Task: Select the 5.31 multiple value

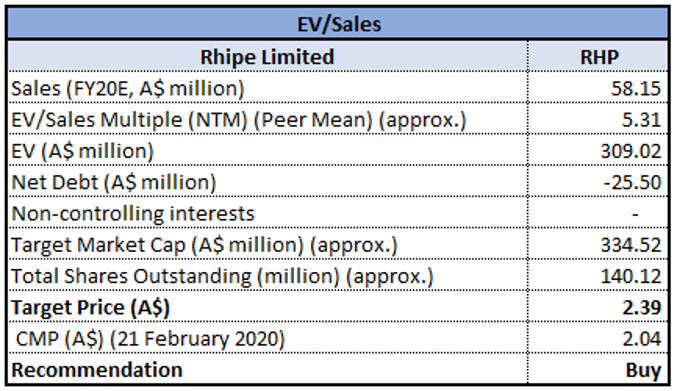Action: pyautogui.click(x=641, y=120)
